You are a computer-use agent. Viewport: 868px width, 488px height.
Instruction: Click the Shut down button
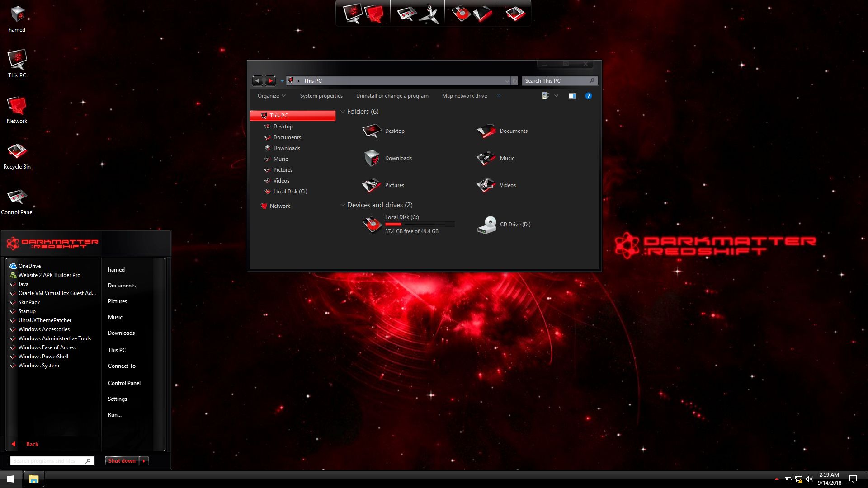click(x=122, y=460)
